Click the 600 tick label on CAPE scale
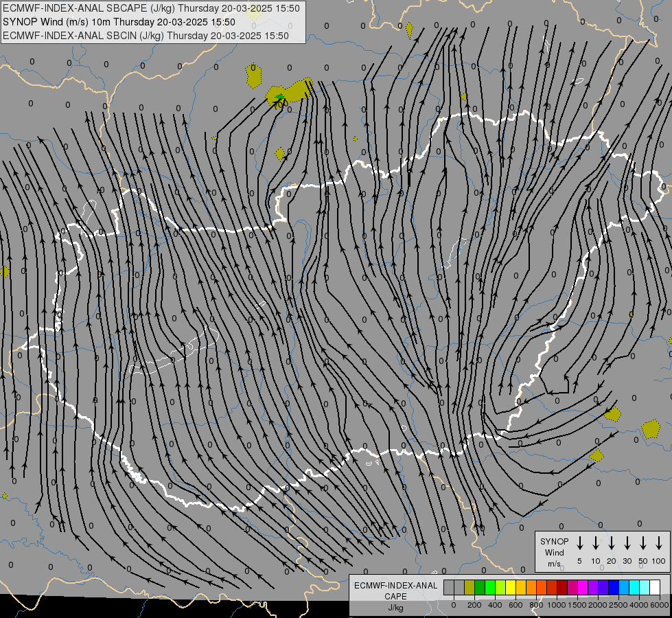 click(515, 605)
